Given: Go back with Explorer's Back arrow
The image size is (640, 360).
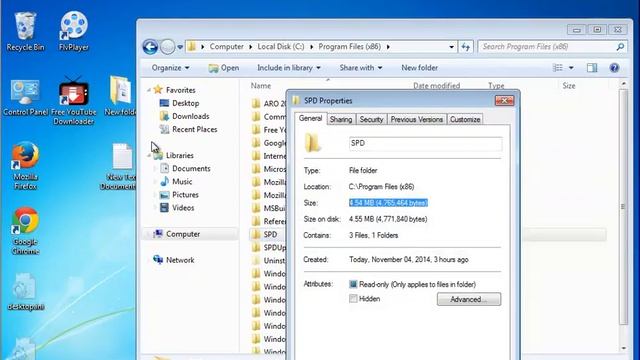Looking at the screenshot, I should [x=150, y=47].
